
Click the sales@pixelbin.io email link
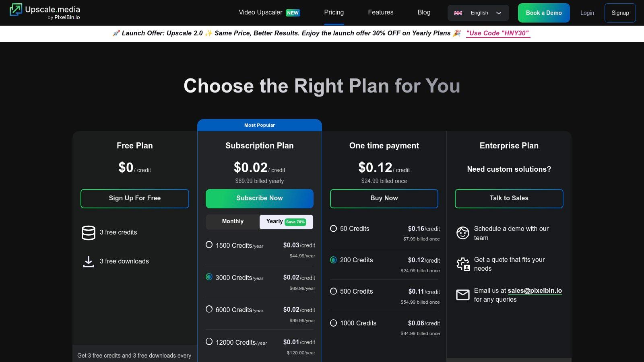coord(535,290)
